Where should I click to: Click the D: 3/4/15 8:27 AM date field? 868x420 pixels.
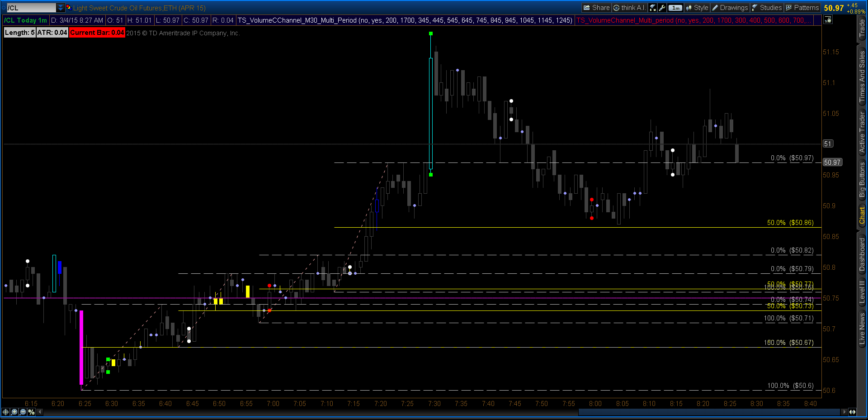[x=77, y=20]
